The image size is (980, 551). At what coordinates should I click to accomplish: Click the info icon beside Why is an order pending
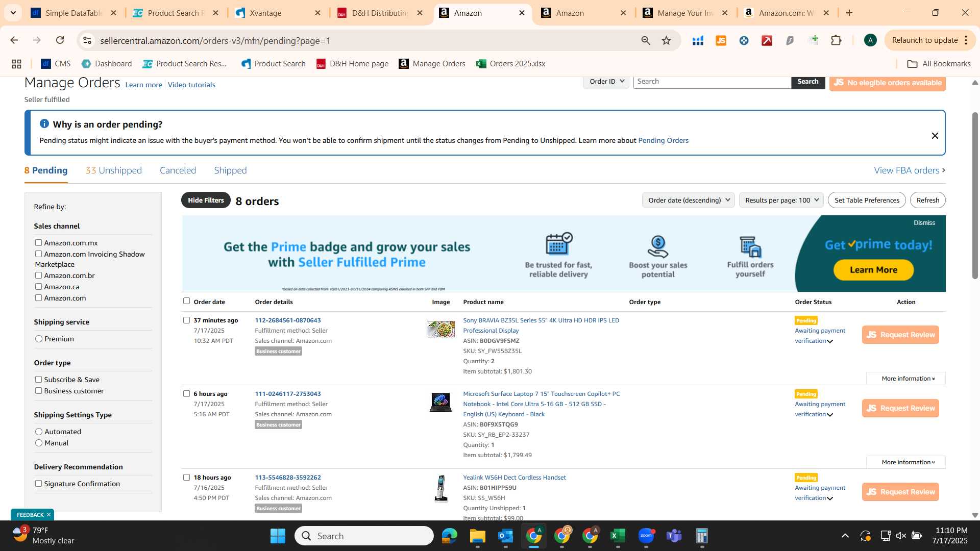click(44, 124)
